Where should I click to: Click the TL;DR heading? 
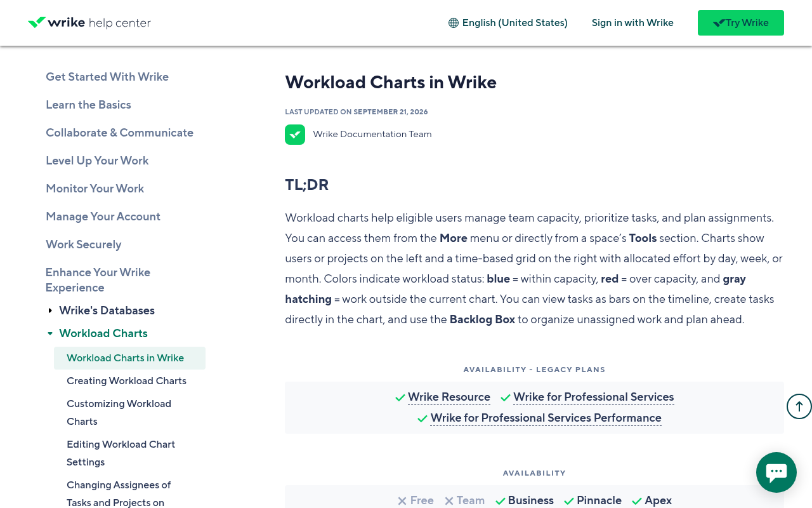point(307,185)
